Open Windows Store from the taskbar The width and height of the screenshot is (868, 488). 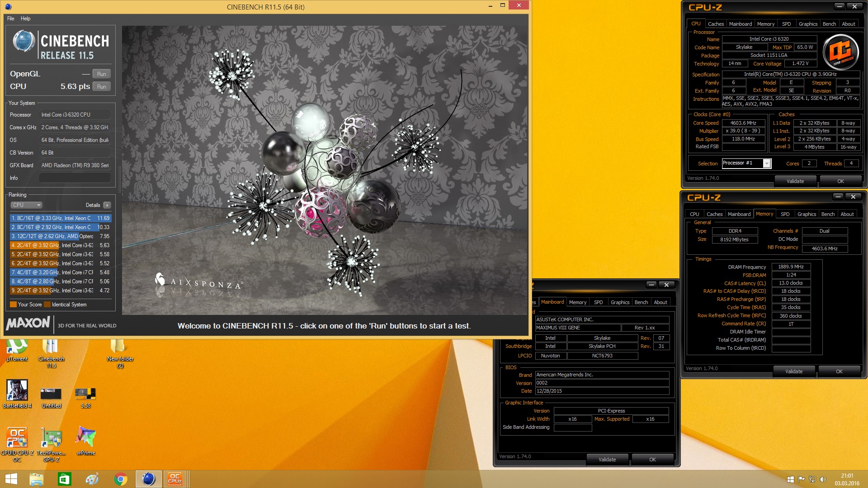[64, 479]
